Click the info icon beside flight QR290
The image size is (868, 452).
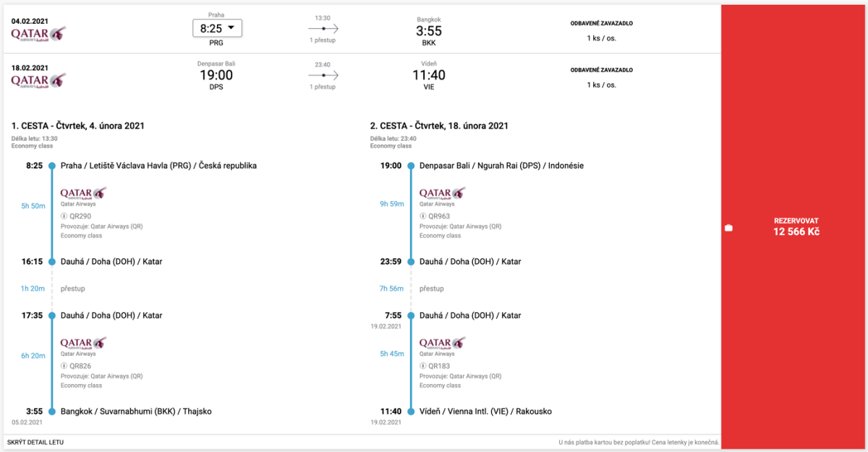point(64,216)
